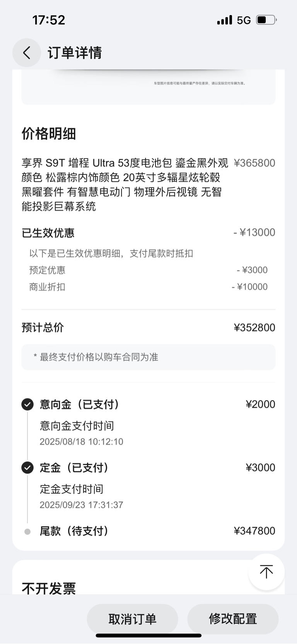
Task: Click the 取消订单 button
Action: (132, 619)
